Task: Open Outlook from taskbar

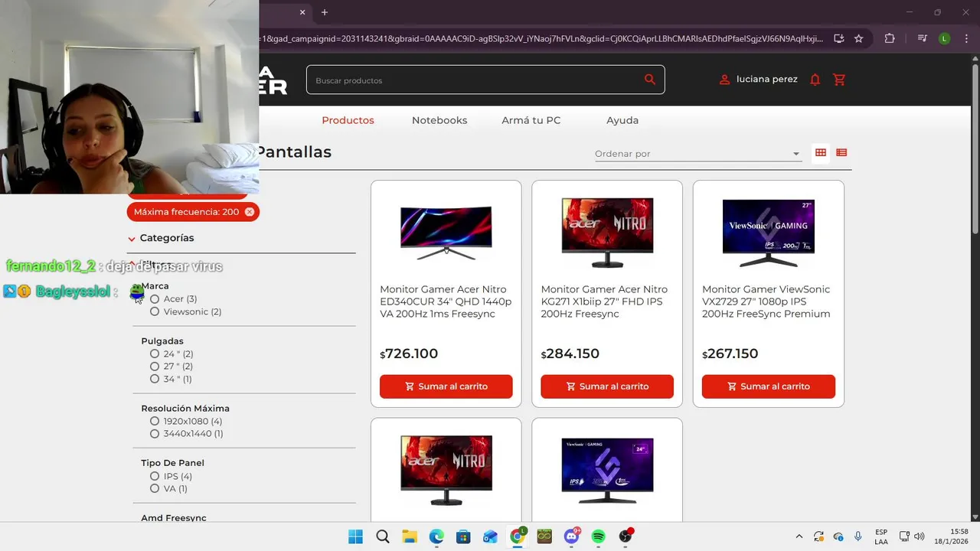Action: pos(490,536)
